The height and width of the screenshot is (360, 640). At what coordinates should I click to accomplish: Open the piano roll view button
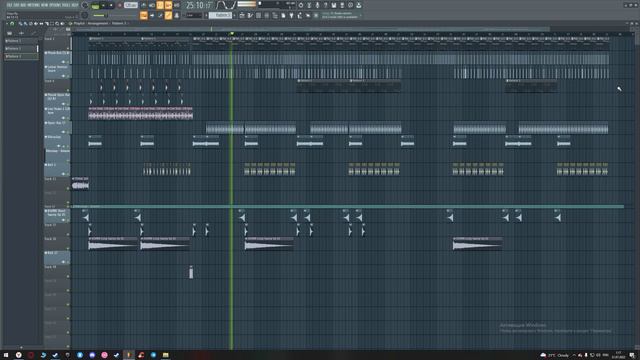(x=152, y=15)
